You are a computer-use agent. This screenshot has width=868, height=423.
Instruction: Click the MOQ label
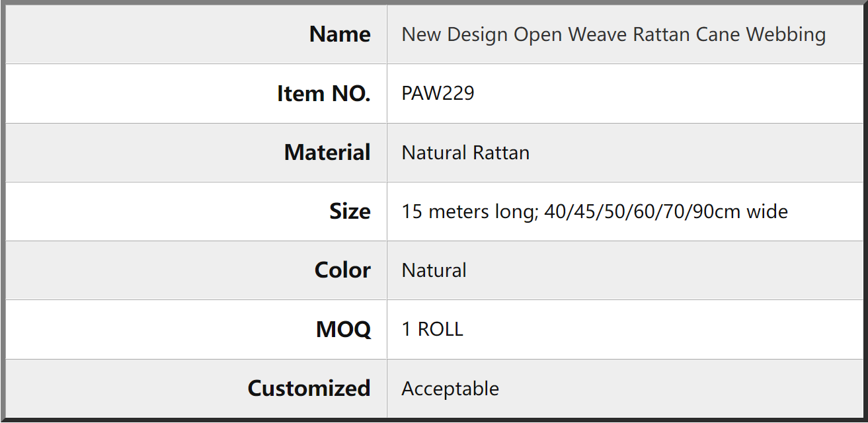coord(343,329)
